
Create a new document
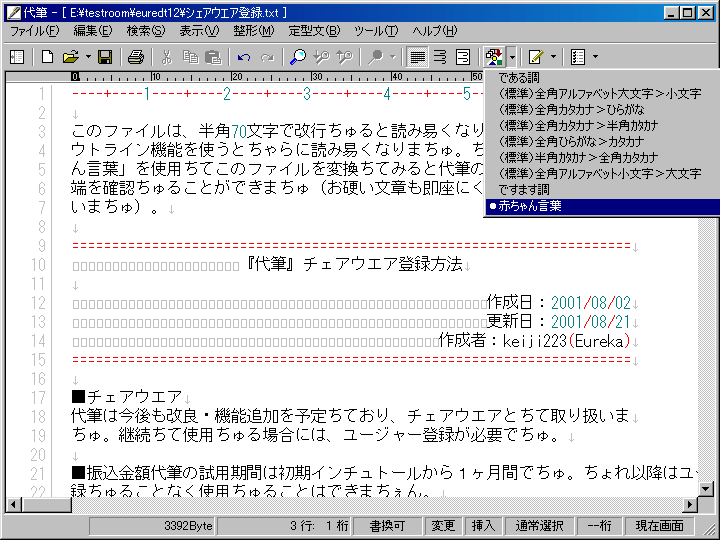click(x=47, y=57)
